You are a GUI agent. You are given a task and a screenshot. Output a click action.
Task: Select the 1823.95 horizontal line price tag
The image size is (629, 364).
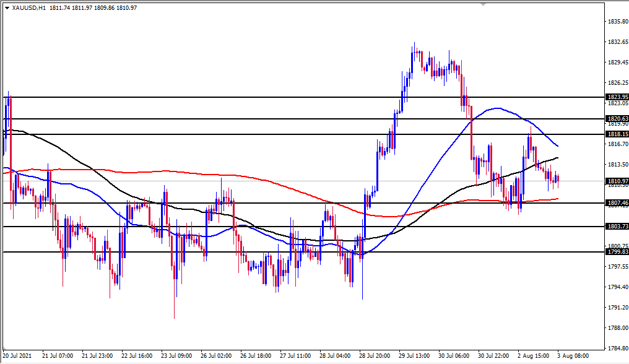[617, 97]
